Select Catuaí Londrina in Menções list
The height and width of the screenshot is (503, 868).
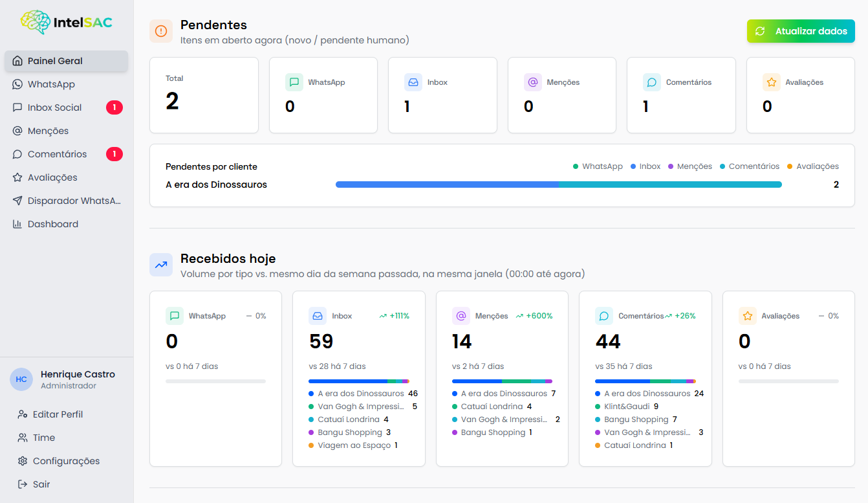pyautogui.click(x=492, y=407)
